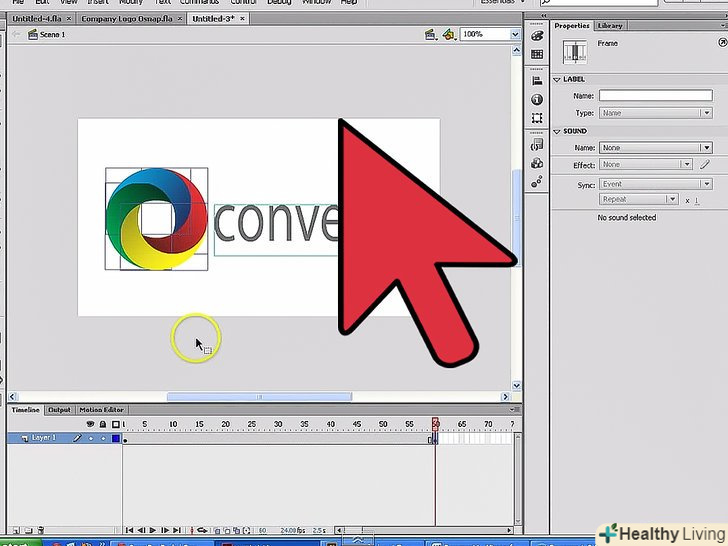Image resolution: width=728 pixels, height=546 pixels.
Task: Switch to the Untitled-4.fla document tab
Action: pyautogui.click(x=36, y=19)
